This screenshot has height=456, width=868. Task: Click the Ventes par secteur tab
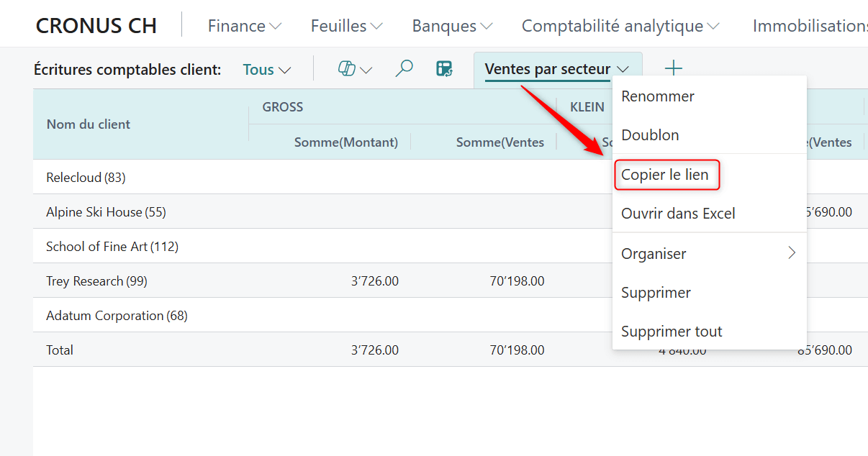(547, 70)
